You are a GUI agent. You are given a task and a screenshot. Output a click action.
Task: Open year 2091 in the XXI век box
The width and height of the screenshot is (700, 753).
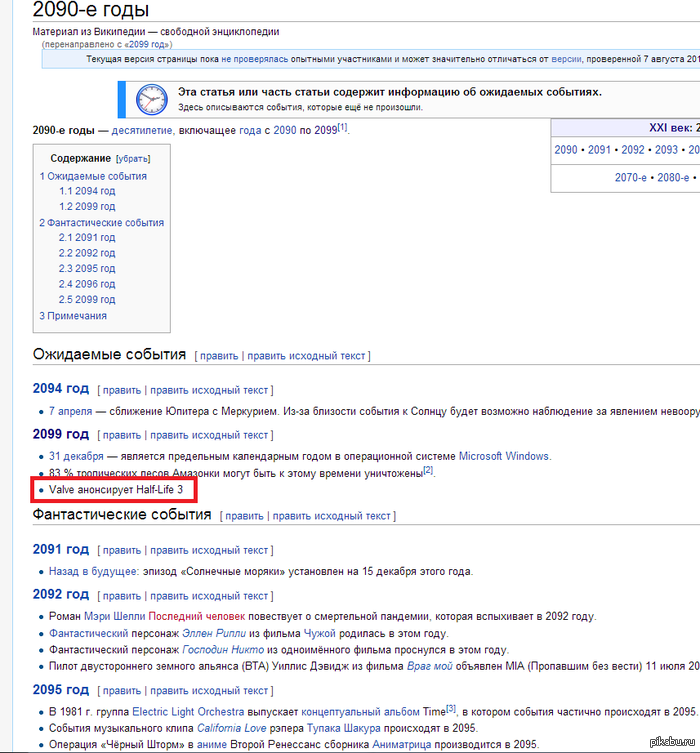(599, 150)
